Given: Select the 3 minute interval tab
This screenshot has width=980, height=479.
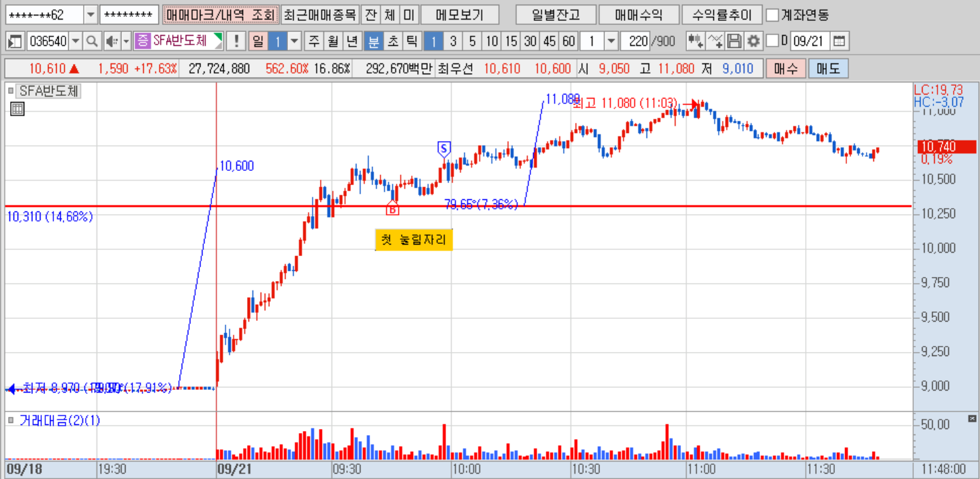Looking at the screenshot, I should tap(453, 41).
